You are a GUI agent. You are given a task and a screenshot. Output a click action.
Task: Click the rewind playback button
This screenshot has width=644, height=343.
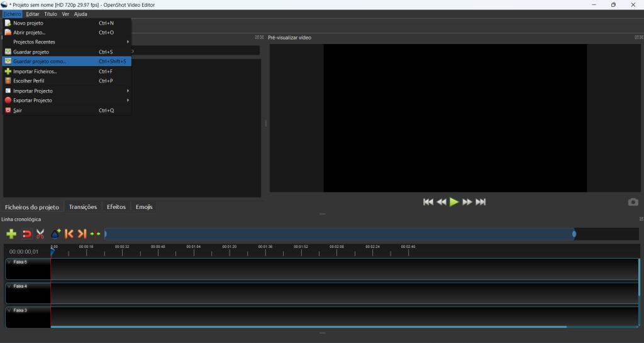[x=441, y=202]
